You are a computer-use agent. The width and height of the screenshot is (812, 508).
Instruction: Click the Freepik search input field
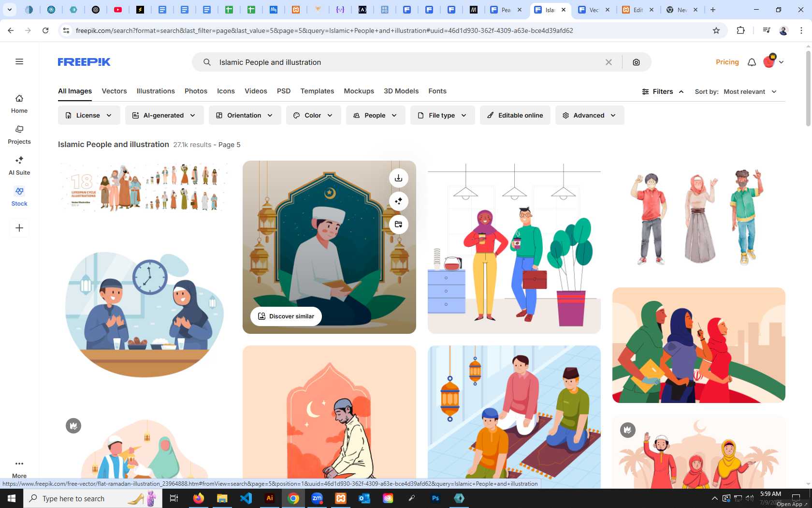(x=408, y=62)
